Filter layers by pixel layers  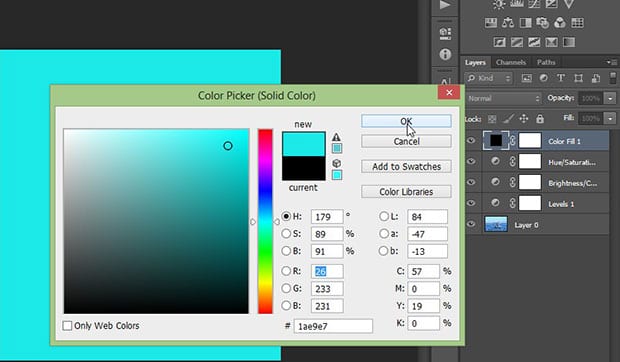coord(527,78)
